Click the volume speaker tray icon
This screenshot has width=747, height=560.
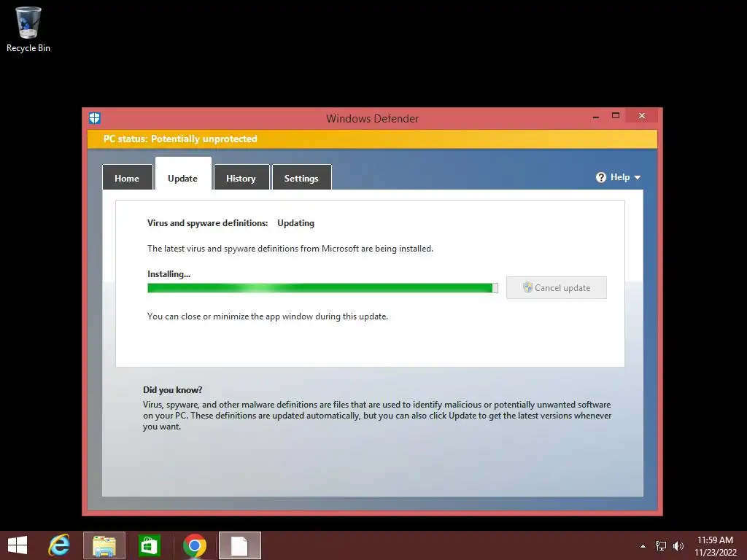678,546
